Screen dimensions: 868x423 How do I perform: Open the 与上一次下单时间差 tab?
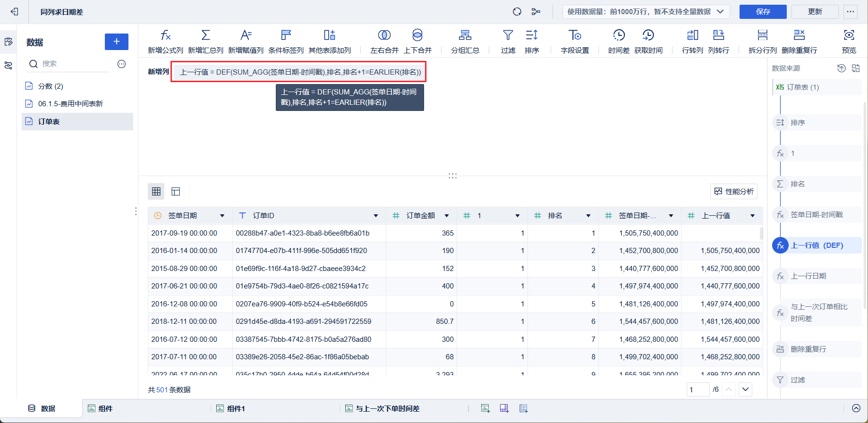click(x=383, y=408)
